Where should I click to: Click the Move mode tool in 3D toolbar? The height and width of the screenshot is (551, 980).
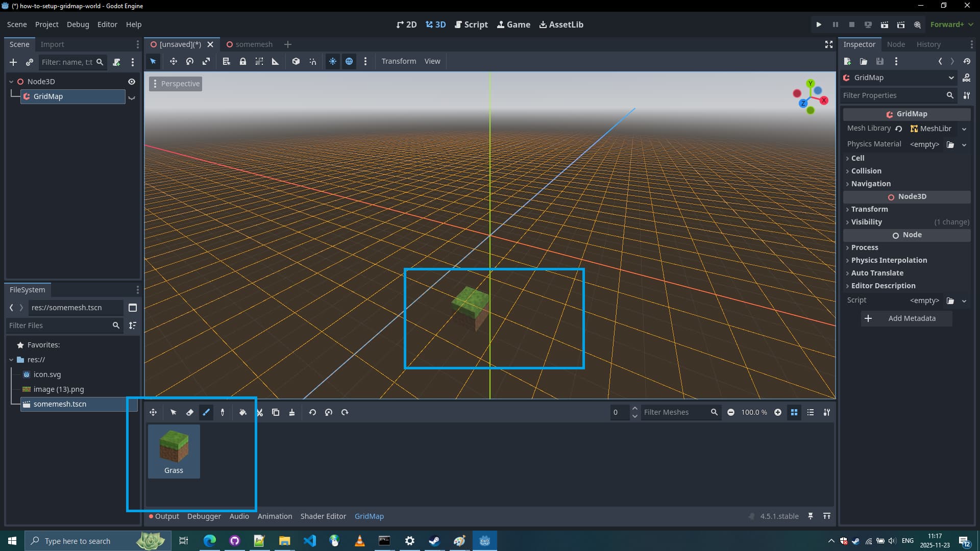tap(174, 61)
